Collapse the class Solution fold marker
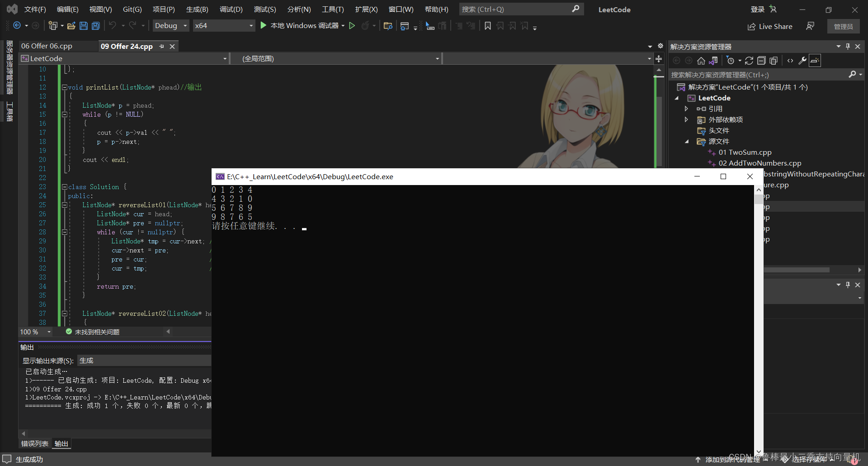868x466 pixels. [65, 187]
